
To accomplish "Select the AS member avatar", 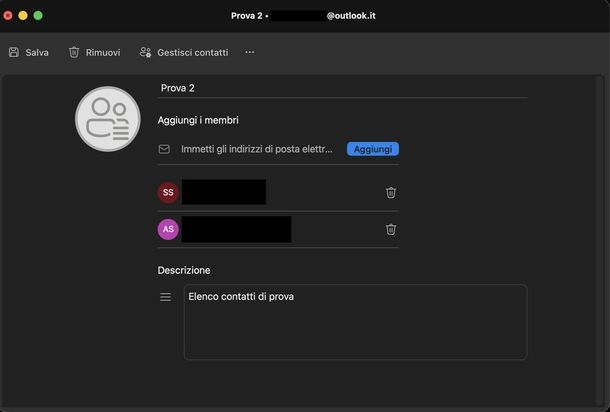I will 168,229.
